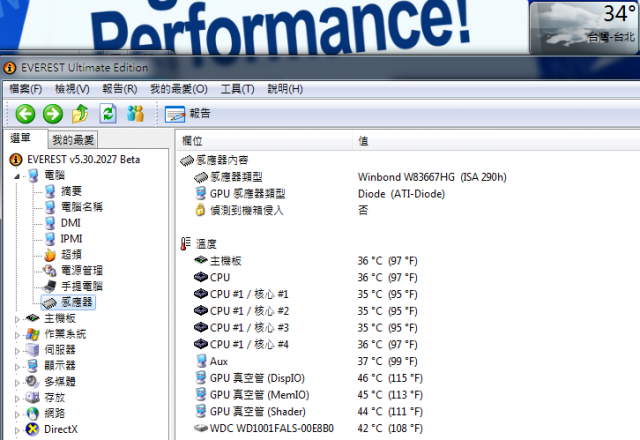Click the 顯示器 display icon in the tree
This screenshot has width=640, height=440.
coord(32,366)
